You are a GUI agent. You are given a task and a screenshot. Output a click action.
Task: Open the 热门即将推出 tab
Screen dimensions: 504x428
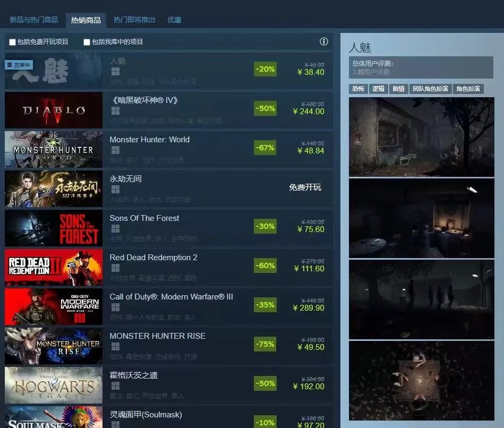pyautogui.click(x=134, y=20)
